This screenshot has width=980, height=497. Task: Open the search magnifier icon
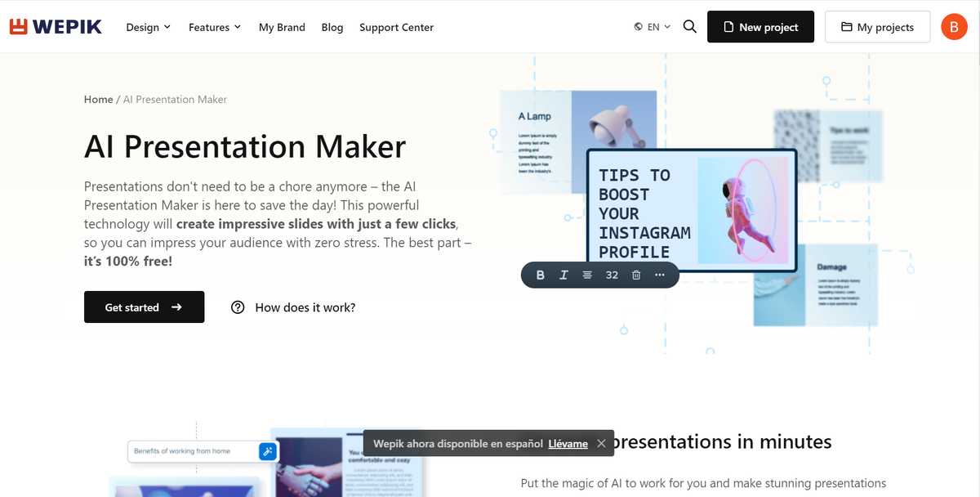point(690,27)
